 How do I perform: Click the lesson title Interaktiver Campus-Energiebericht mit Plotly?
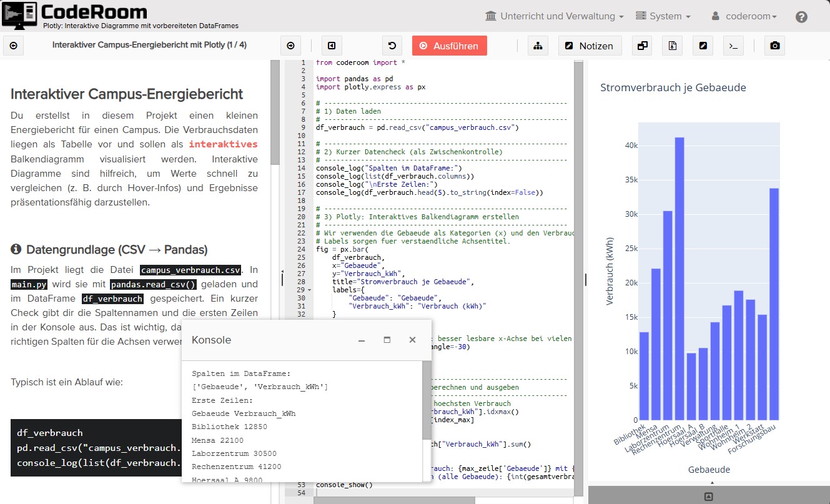tap(149, 45)
